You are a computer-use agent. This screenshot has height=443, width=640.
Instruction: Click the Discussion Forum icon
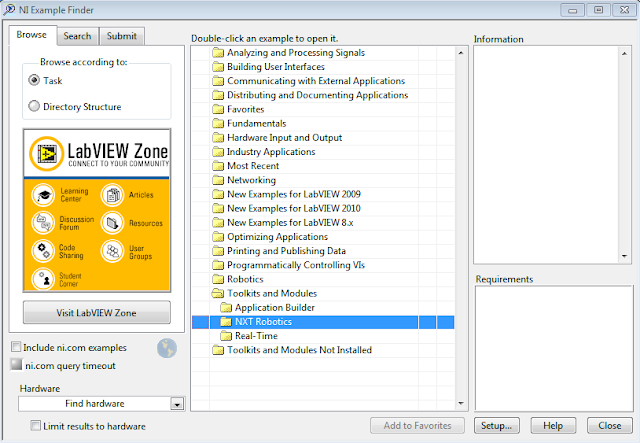point(43,223)
